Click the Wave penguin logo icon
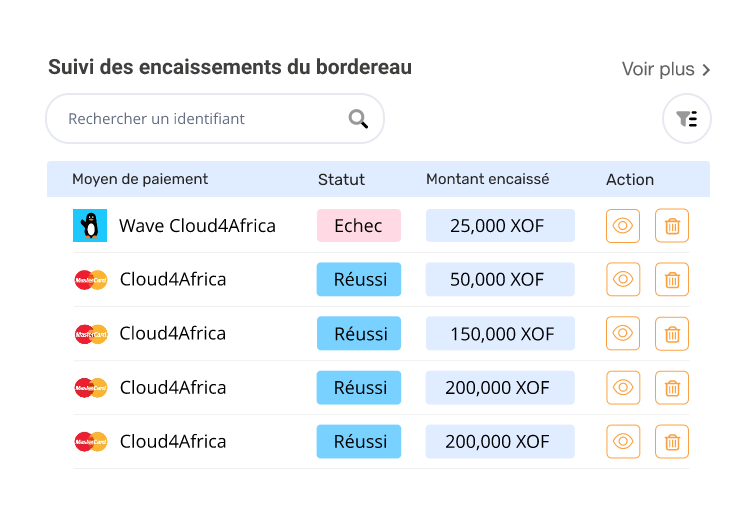 pos(90,226)
